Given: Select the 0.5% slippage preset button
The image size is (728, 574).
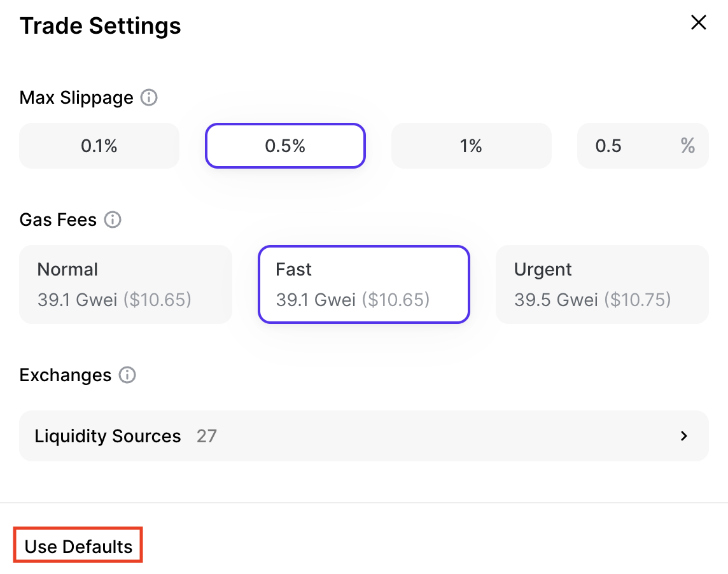Looking at the screenshot, I should click(x=285, y=146).
